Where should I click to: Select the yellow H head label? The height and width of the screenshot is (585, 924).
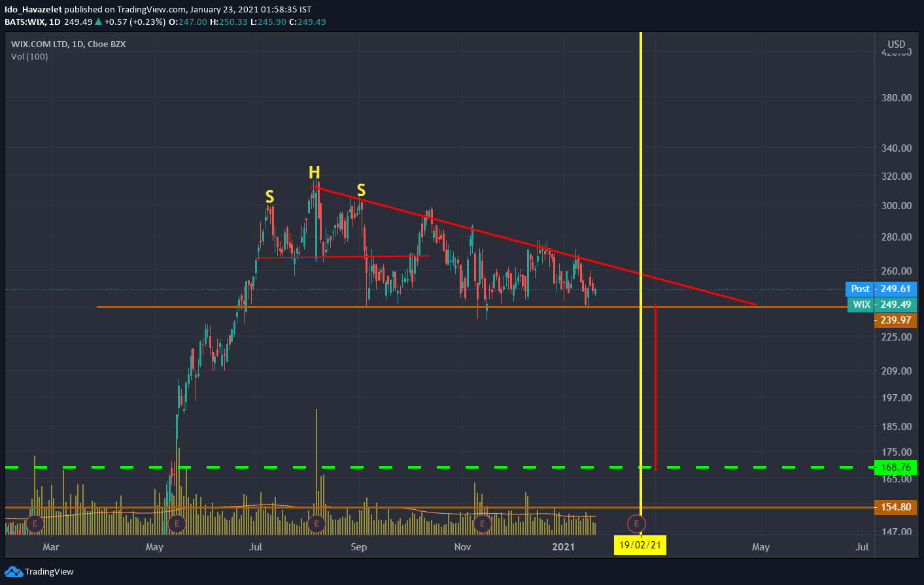point(315,173)
